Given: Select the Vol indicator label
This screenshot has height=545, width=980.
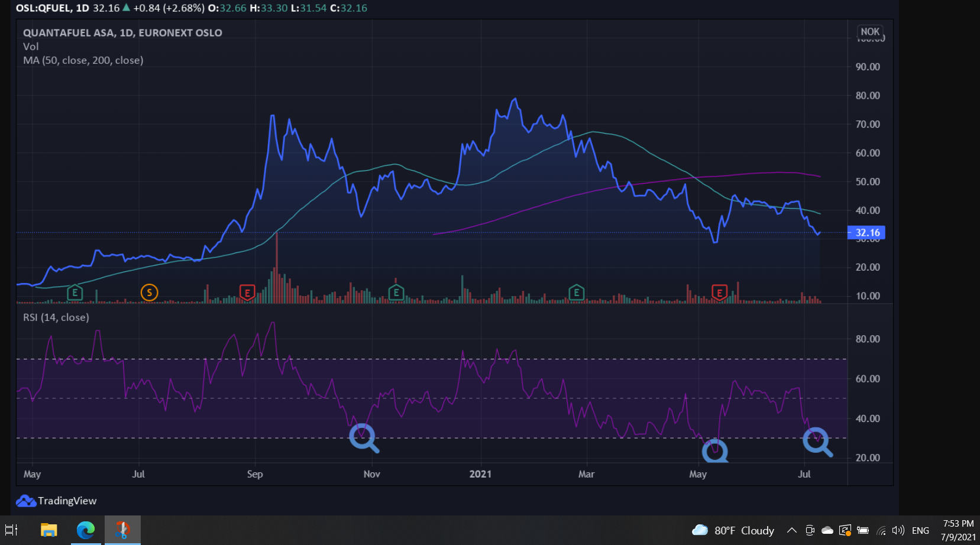Looking at the screenshot, I should 31,46.
